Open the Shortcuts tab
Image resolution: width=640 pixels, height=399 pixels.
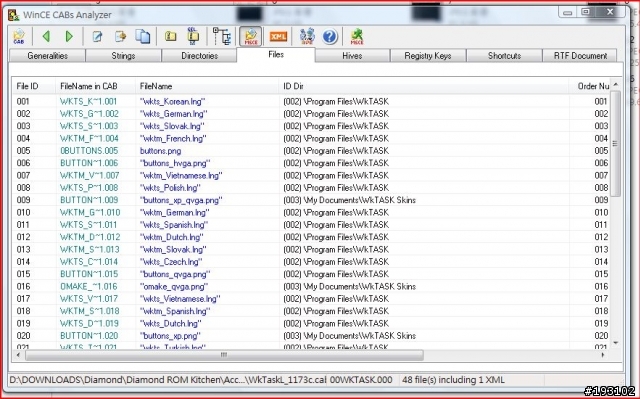pyautogui.click(x=504, y=56)
